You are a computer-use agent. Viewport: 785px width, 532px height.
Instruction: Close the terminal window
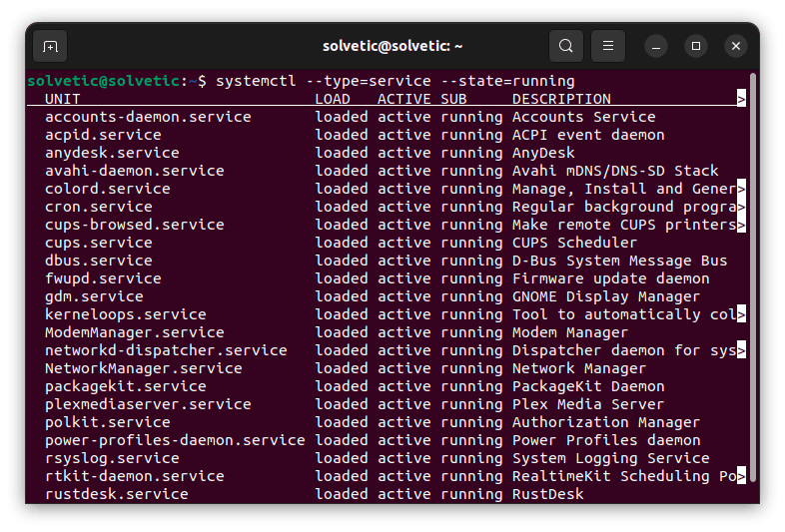(736, 46)
